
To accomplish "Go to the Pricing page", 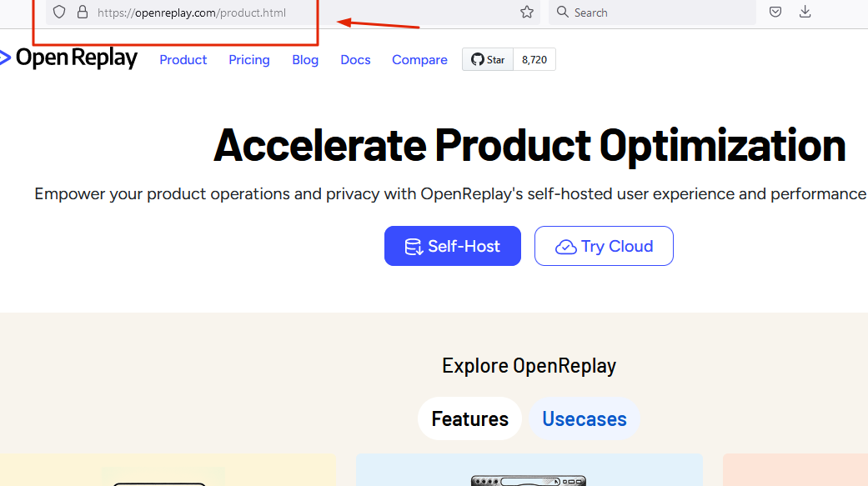I will tap(249, 60).
